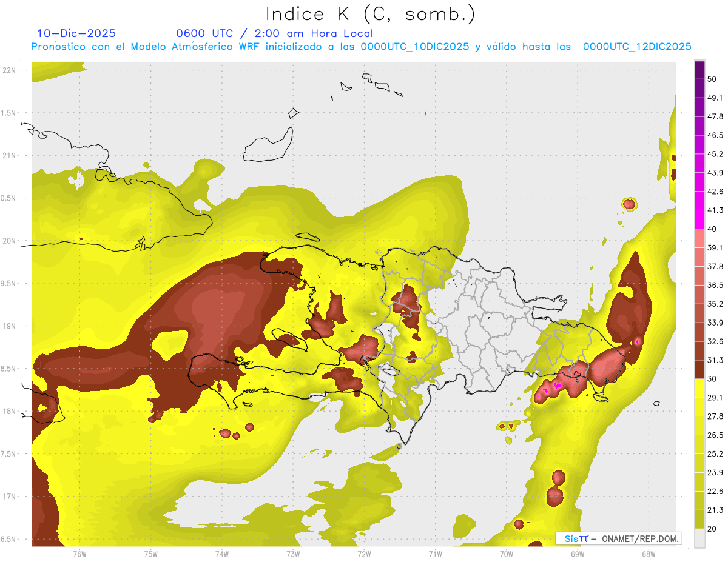Screen dimensions: 728x562
Task: Click the colorbar value "45.2"
Action: click(x=715, y=155)
